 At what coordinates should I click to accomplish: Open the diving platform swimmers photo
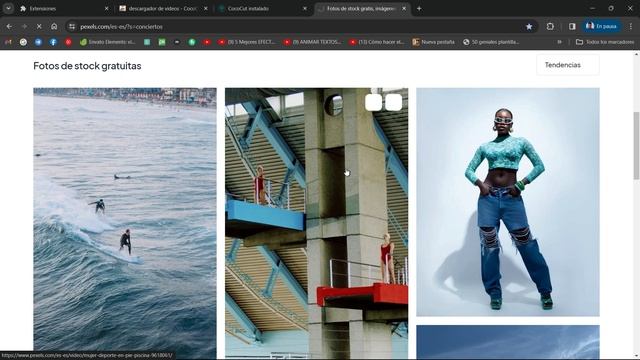(x=316, y=224)
